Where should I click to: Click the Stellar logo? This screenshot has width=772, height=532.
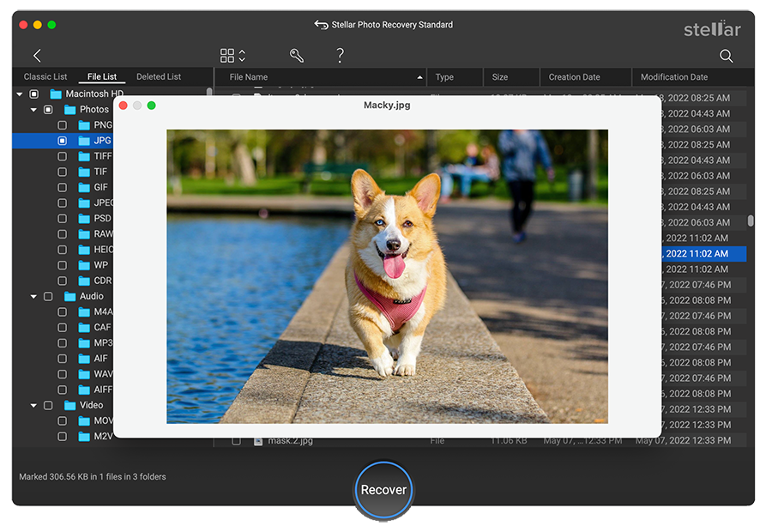711,28
